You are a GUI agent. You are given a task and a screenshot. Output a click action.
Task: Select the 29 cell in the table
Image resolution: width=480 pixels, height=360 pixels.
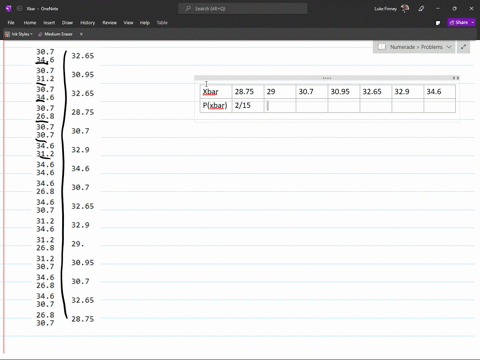[280, 92]
